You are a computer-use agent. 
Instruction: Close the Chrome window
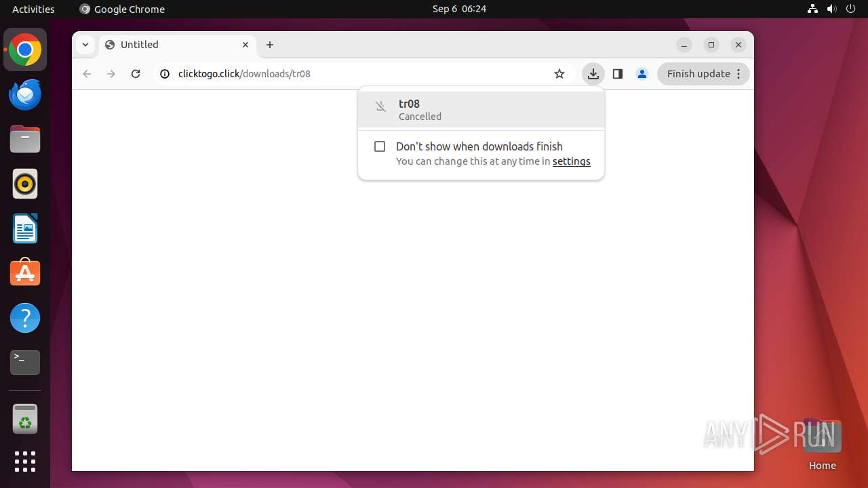(x=738, y=45)
